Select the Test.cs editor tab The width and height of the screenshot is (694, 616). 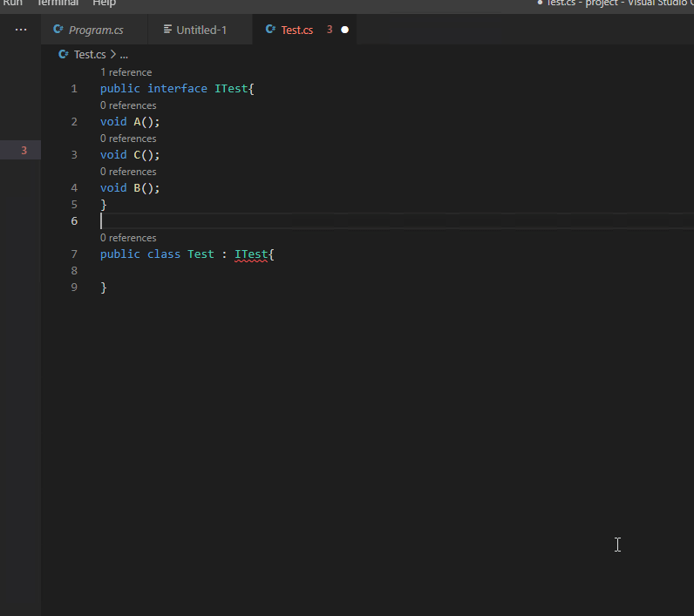[304, 30]
